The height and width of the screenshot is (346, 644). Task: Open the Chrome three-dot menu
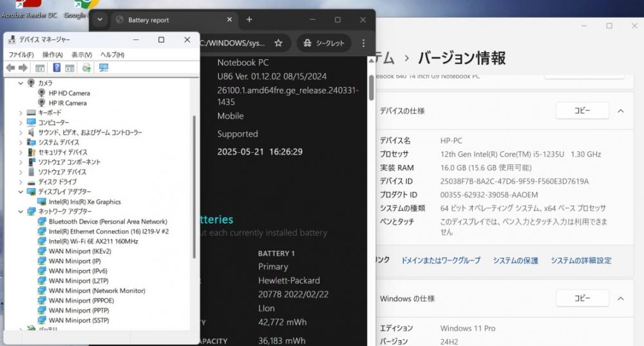[x=363, y=43]
